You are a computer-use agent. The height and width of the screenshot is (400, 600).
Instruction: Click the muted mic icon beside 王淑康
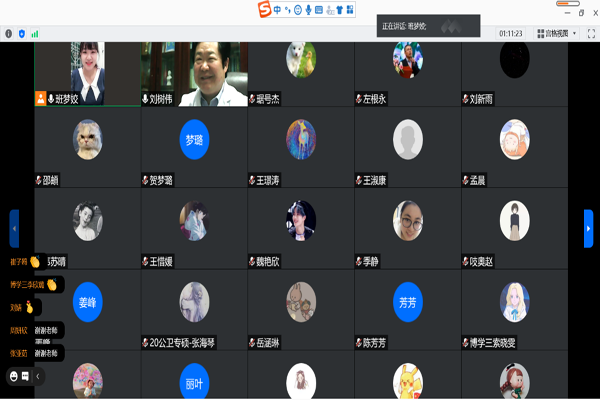click(x=359, y=180)
